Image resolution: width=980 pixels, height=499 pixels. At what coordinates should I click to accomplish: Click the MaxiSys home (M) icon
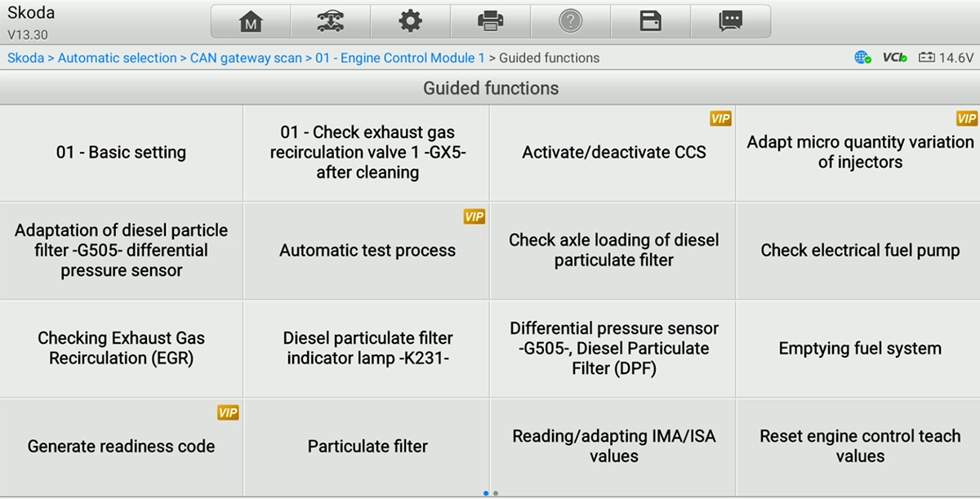coord(250,21)
